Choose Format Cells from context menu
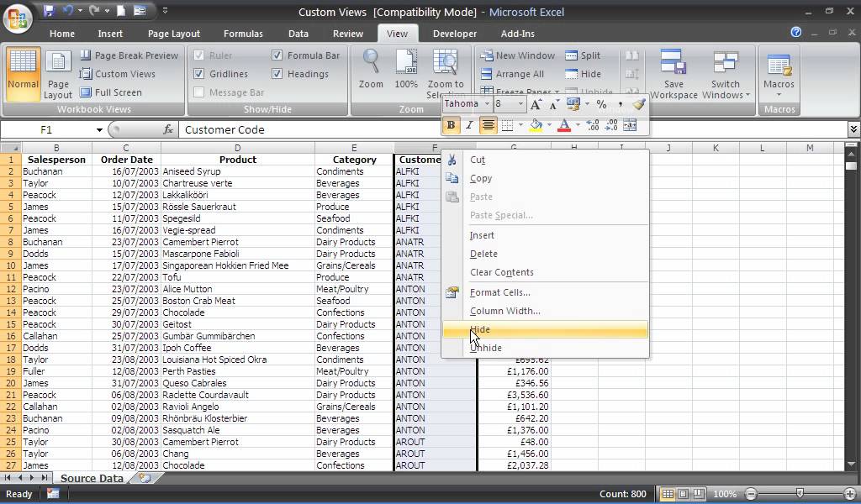 (545, 292)
